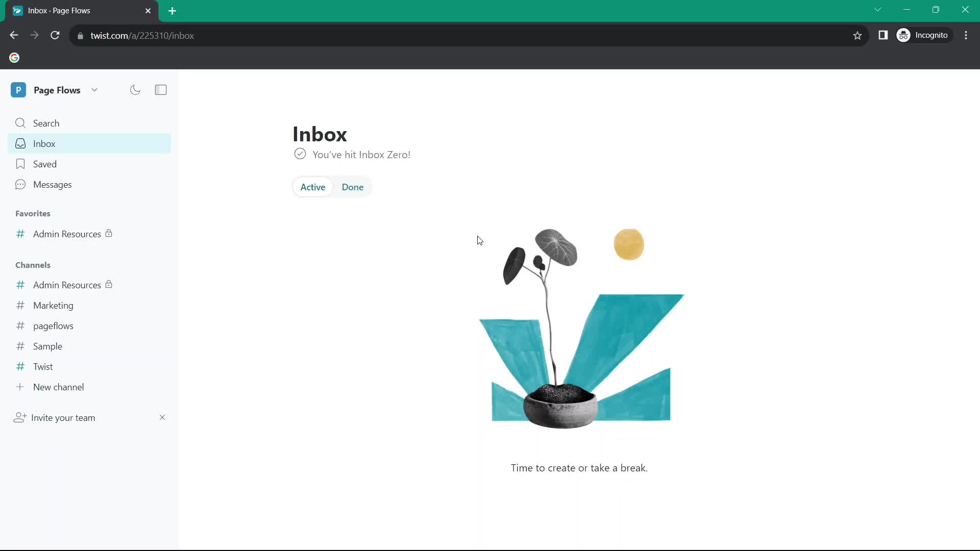
Task: Click Invite your team link
Action: (x=63, y=418)
